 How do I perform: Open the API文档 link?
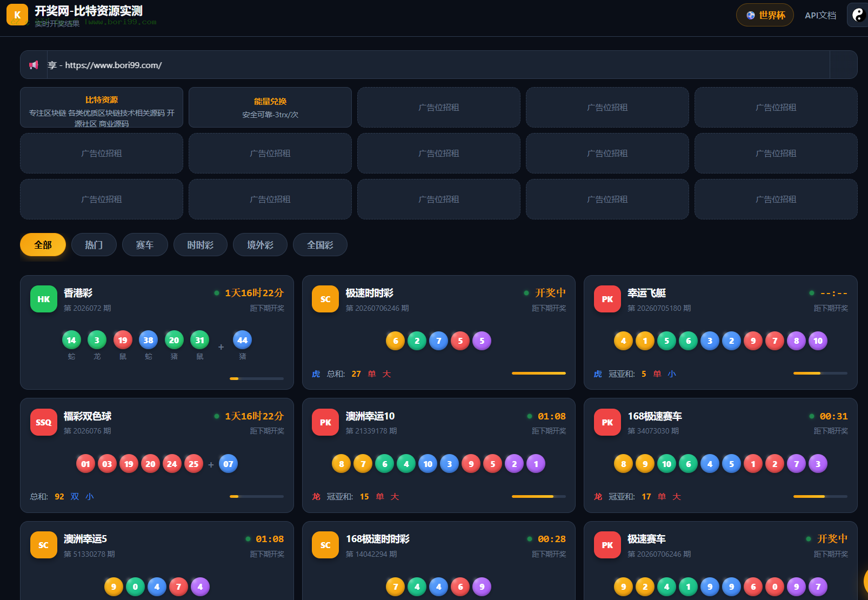point(820,15)
